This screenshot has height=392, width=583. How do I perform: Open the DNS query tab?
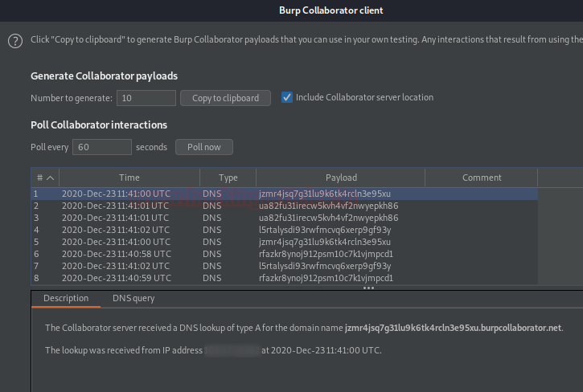click(133, 298)
